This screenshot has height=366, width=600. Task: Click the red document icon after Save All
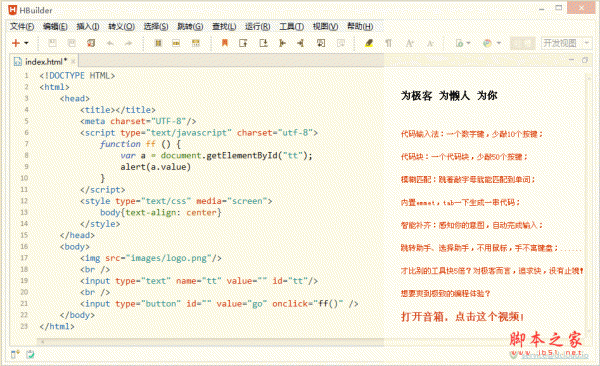tap(91, 43)
